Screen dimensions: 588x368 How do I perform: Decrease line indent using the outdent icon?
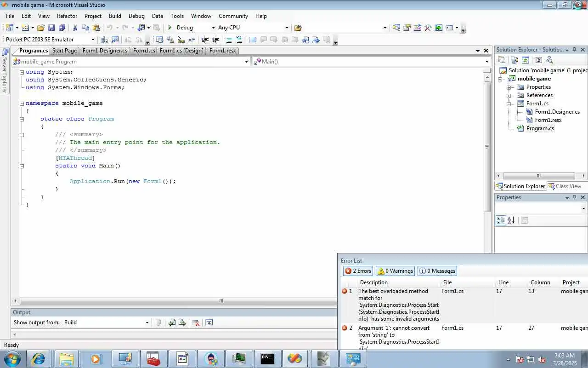click(205, 40)
